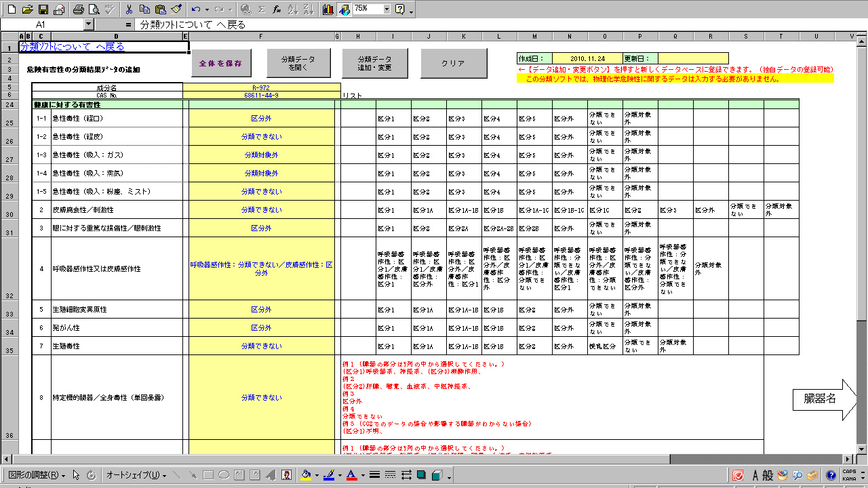Viewport: 868px width, 488px height.
Task: Open the zoom percentage 75% dropdown
Action: (x=387, y=9)
